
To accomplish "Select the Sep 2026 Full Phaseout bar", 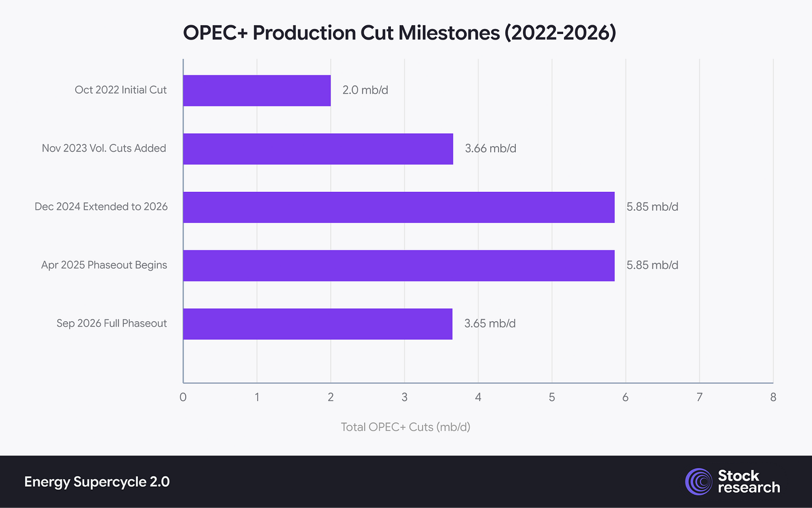I will click(318, 324).
